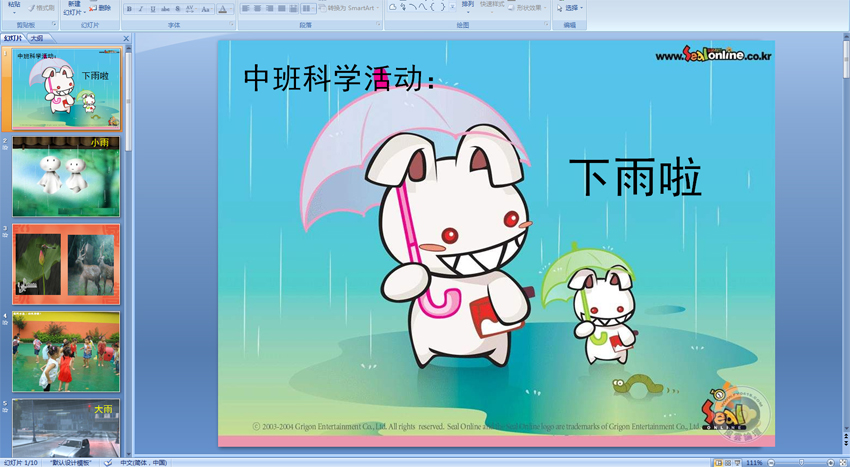The width and height of the screenshot is (850, 467).
Task: Click the format painter brush
Action: tap(31, 8)
